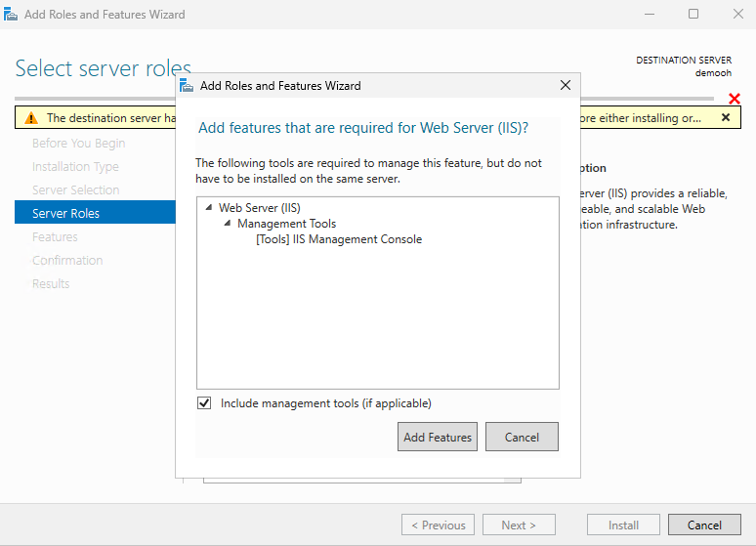The height and width of the screenshot is (546, 756).
Task: Click the 'Select server roles' heading
Action: coord(104,68)
